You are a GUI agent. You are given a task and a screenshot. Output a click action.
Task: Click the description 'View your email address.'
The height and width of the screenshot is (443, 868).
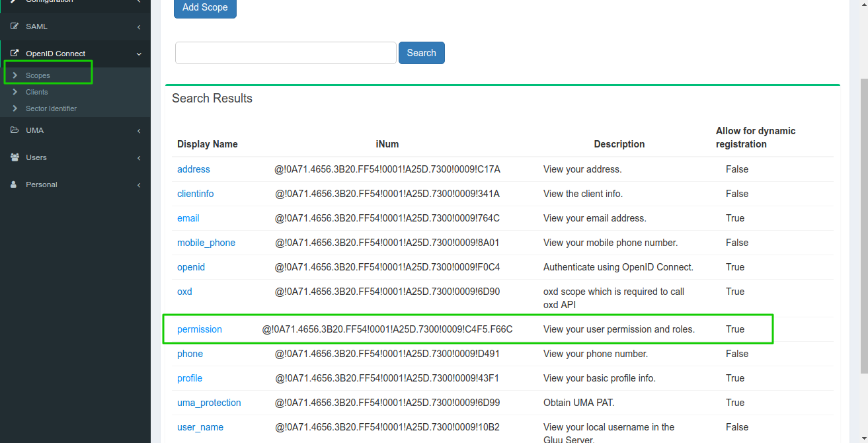click(x=595, y=218)
